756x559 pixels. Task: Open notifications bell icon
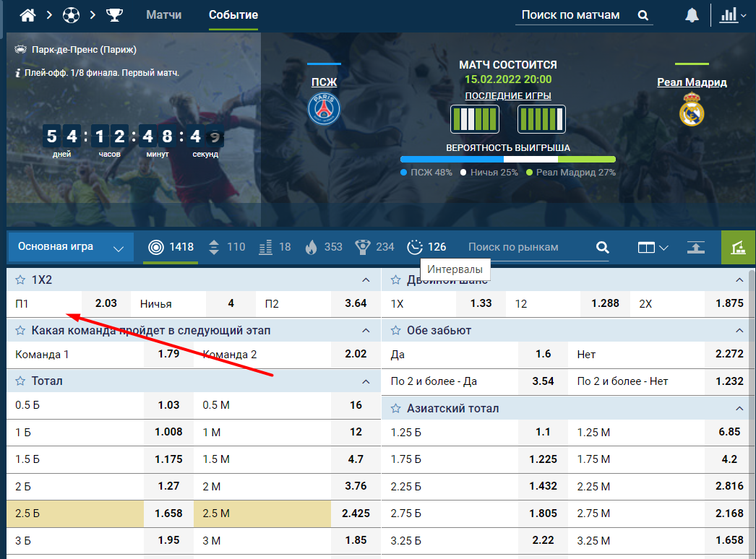(692, 15)
